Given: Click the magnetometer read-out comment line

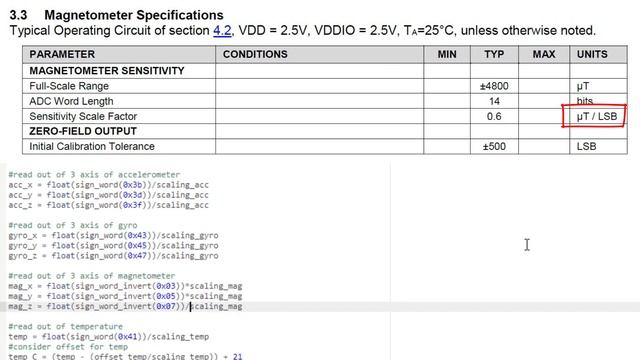Looking at the screenshot, I should [92, 276].
